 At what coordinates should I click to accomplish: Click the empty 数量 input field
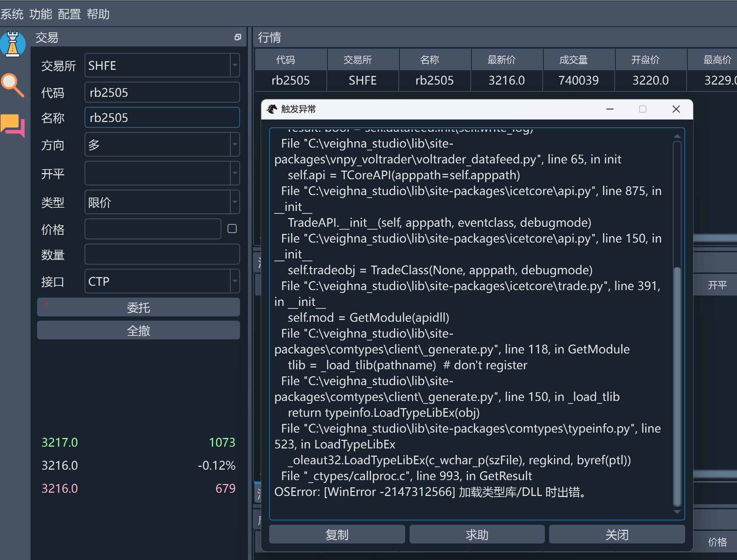(162, 254)
